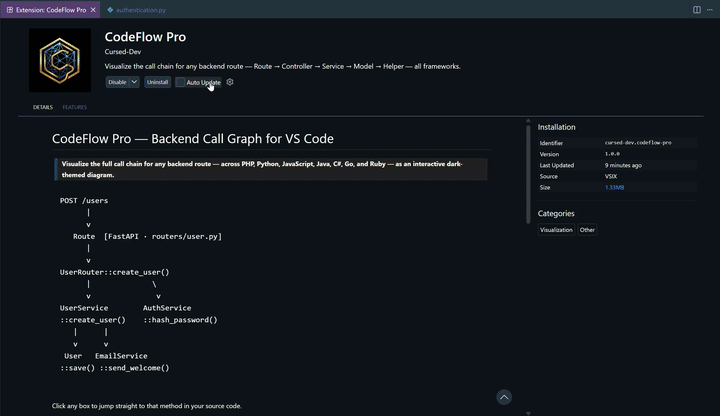Click the scroll-to-top arrow button

pos(504,397)
